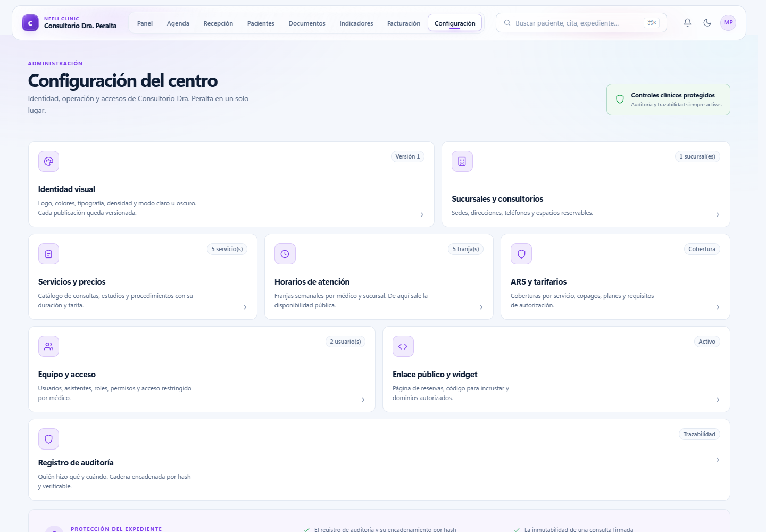Viewport: 766px width, 532px height.
Task: Open the Horarios de atención card title
Action: coord(312,282)
